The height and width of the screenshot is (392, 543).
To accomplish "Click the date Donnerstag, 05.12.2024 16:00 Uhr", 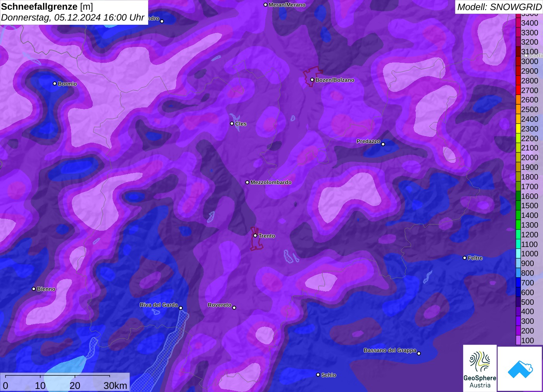I will point(73,17).
